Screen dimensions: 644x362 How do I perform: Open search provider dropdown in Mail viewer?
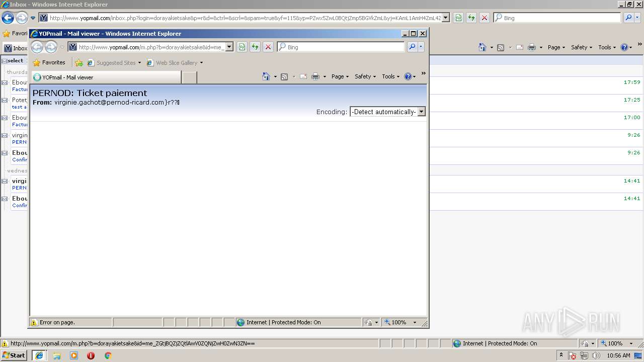click(421, 47)
